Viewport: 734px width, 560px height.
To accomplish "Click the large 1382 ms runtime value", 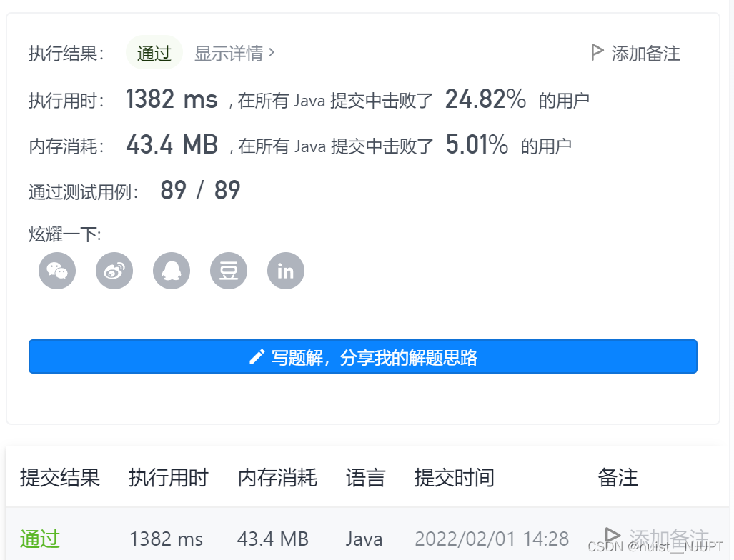I will [172, 99].
